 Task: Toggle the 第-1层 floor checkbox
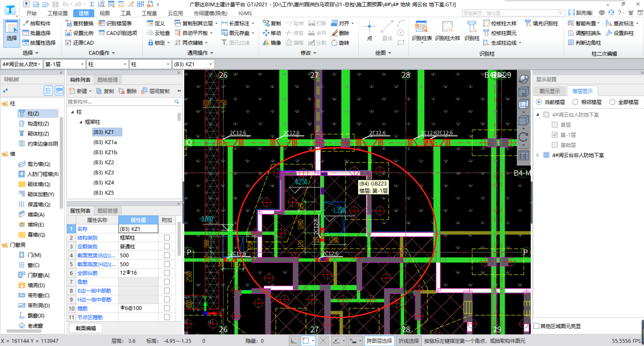(x=555, y=135)
